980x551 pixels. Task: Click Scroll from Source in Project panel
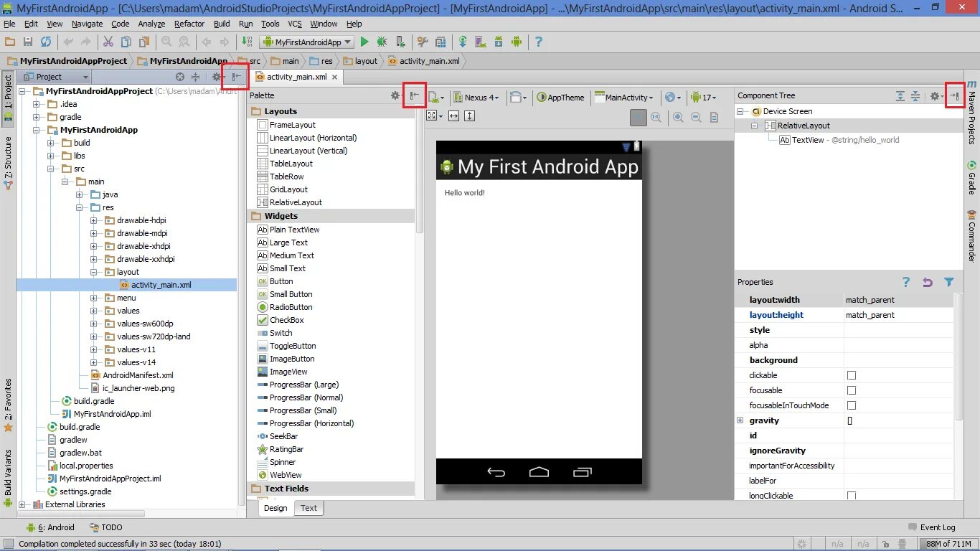pos(180,77)
